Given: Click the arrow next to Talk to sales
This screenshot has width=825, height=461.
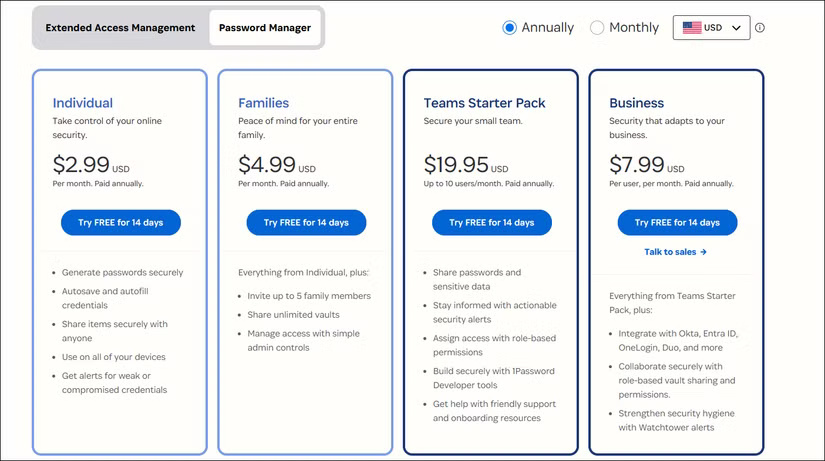Looking at the screenshot, I should point(704,252).
